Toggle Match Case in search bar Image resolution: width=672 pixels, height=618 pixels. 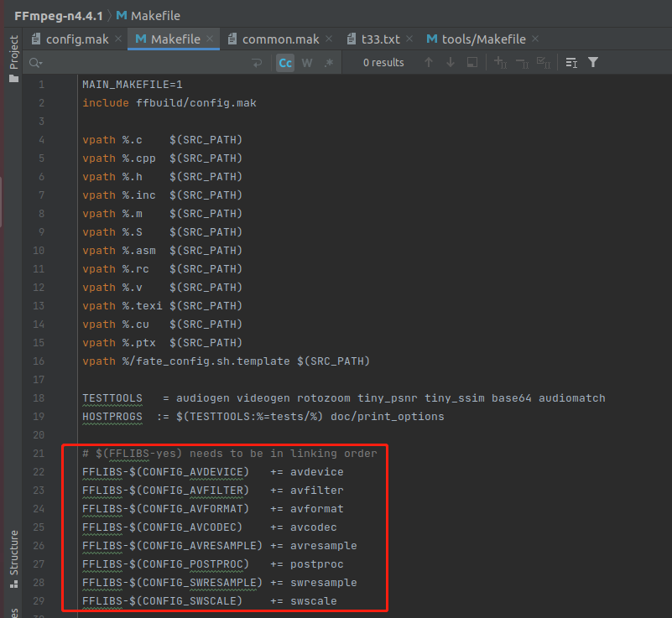[x=285, y=63]
